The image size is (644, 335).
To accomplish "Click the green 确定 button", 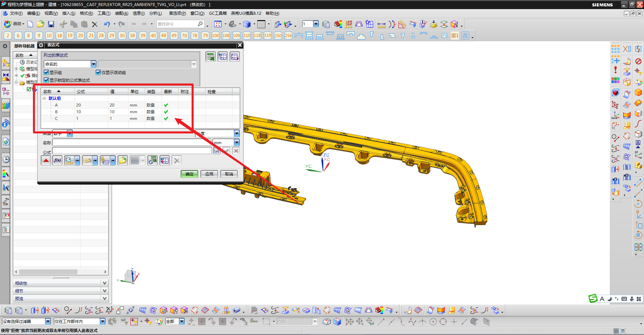I will [x=189, y=174].
